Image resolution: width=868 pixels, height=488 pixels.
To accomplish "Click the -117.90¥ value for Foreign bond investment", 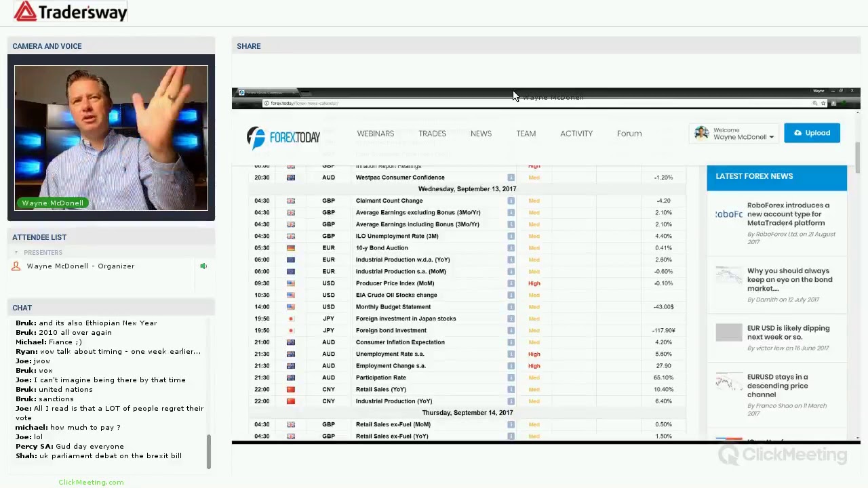I will [x=663, y=331].
